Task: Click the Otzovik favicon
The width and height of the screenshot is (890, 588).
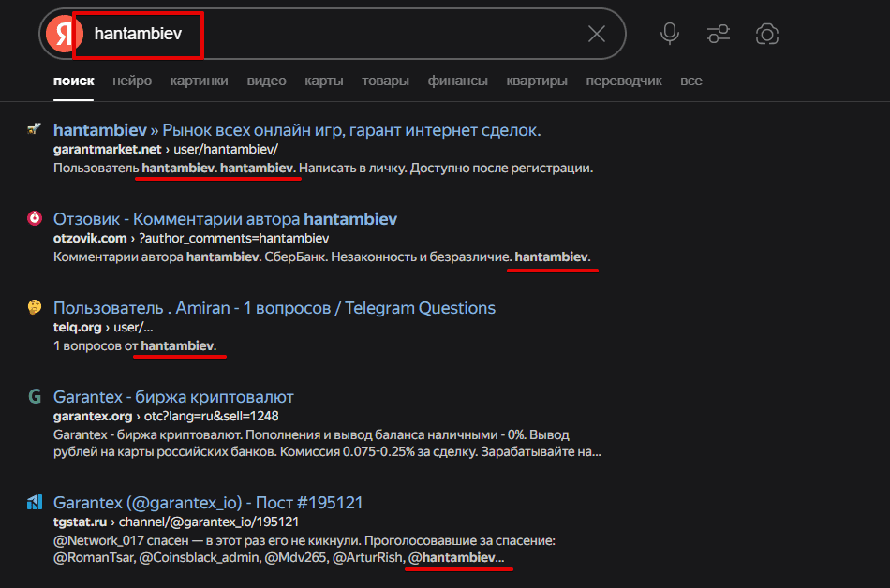Action: (x=35, y=218)
